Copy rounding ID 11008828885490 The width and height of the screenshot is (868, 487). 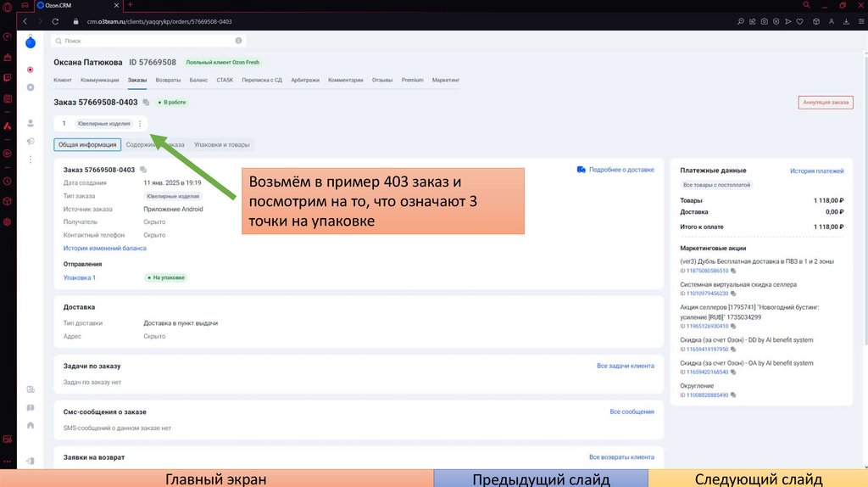point(733,395)
